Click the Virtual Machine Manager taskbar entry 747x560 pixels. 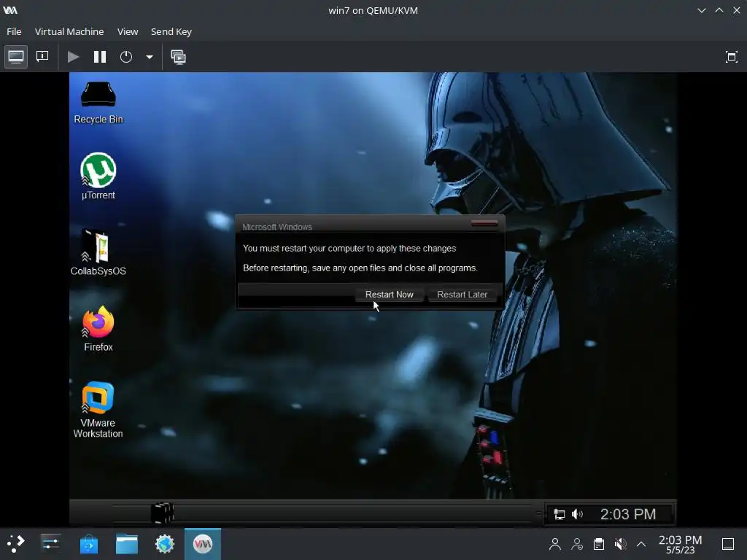pyautogui.click(x=203, y=543)
